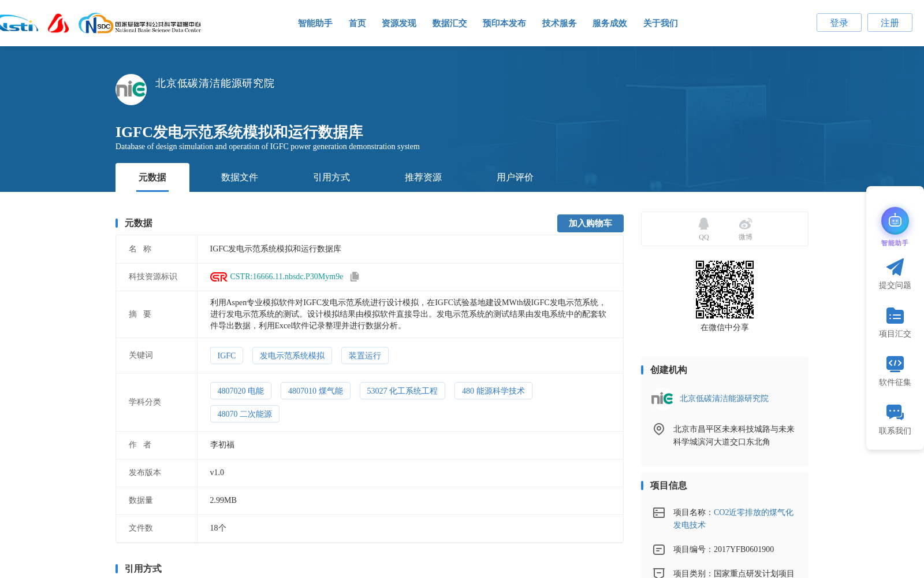Open 数据汇交 navigation item
This screenshot has height=578, width=924.
coord(449,23)
